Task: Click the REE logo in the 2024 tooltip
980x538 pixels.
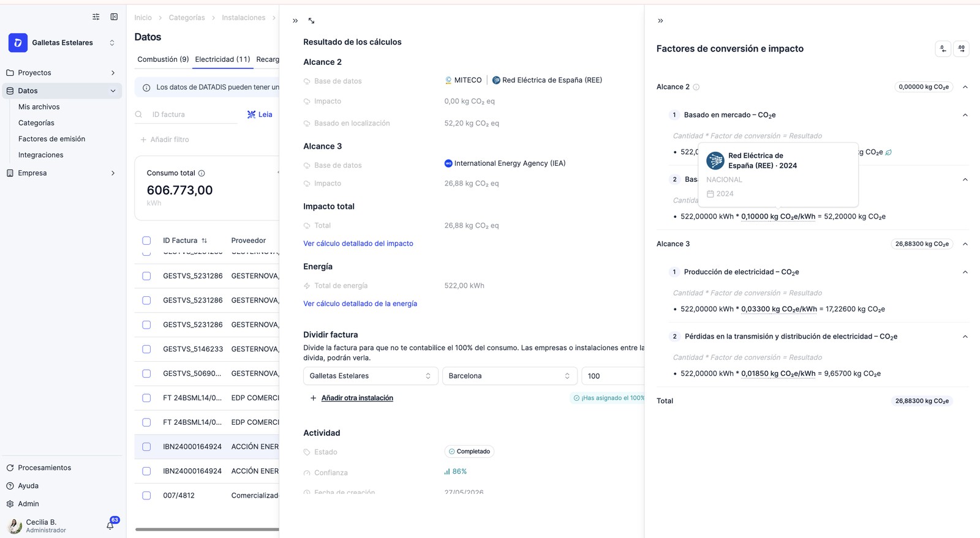Action: click(715, 160)
